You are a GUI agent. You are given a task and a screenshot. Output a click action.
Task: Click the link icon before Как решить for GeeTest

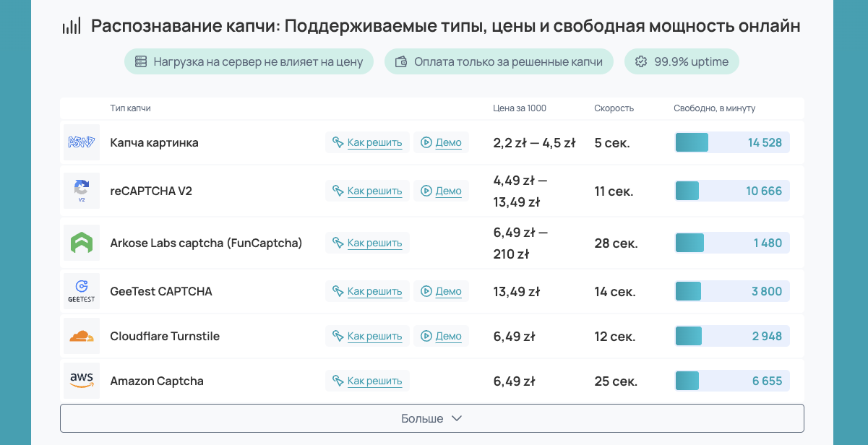337,290
